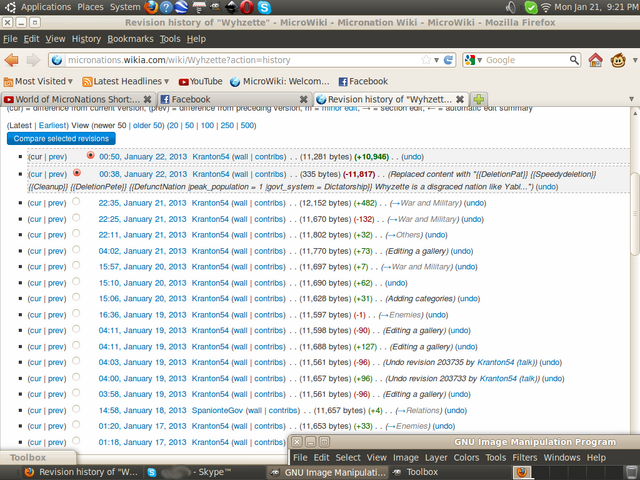Open the Places menu in top panel
The image size is (640, 480).
(x=90, y=7)
